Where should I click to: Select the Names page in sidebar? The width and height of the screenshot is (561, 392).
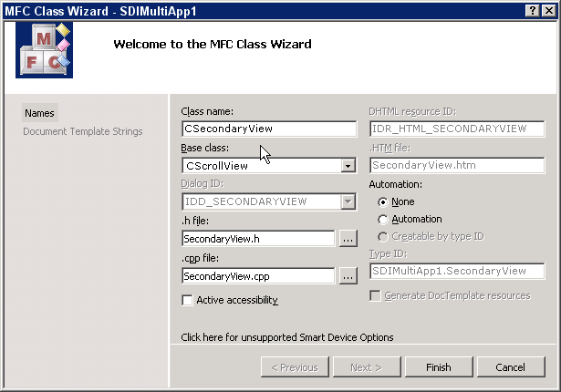[x=40, y=113]
